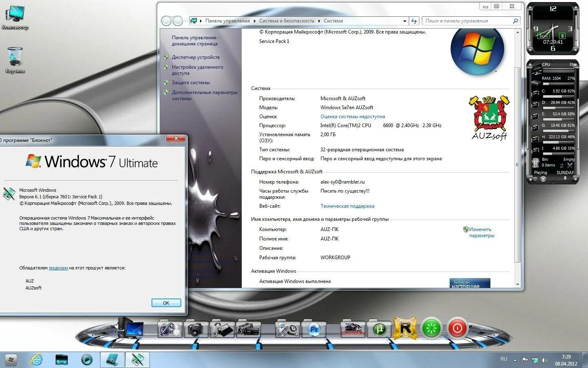The height and width of the screenshot is (368, 588).
Task: Click the RU language indicator
Action: [504, 359]
